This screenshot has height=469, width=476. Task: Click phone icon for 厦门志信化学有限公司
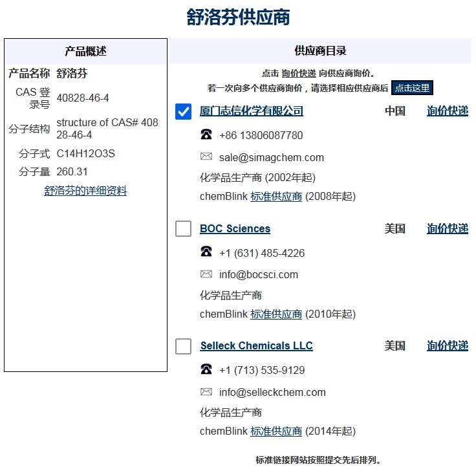(x=206, y=135)
